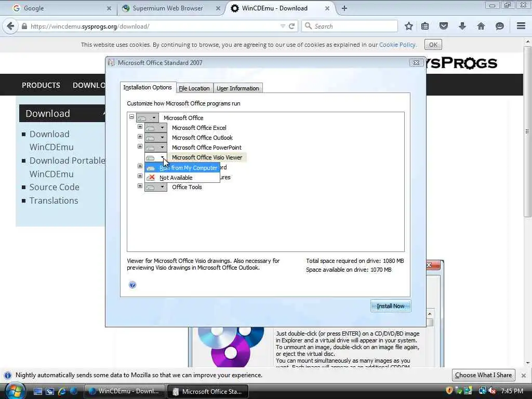The width and height of the screenshot is (532, 399).
Task: Open install dropdown for Microsoft Office Excel
Action: [156, 128]
